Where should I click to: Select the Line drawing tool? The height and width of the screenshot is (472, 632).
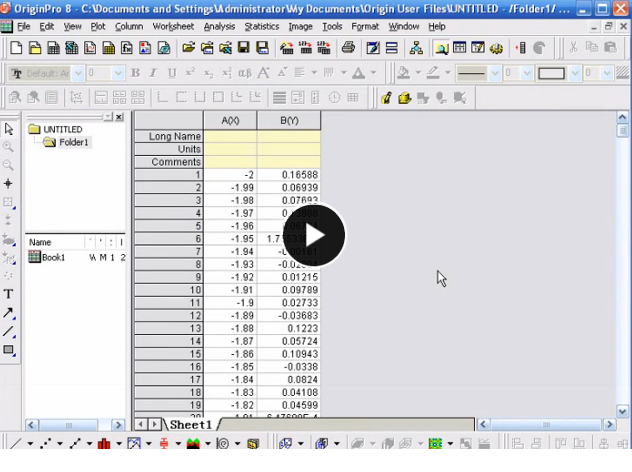pyautogui.click(x=8, y=331)
